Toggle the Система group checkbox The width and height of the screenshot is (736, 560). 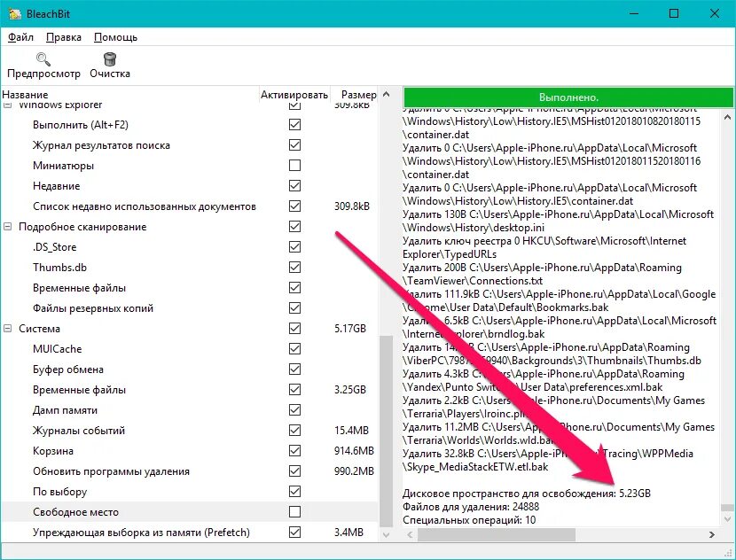click(294, 329)
